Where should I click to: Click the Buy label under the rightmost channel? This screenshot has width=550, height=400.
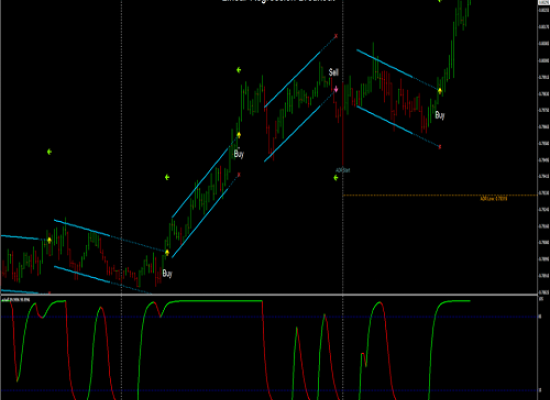click(440, 115)
